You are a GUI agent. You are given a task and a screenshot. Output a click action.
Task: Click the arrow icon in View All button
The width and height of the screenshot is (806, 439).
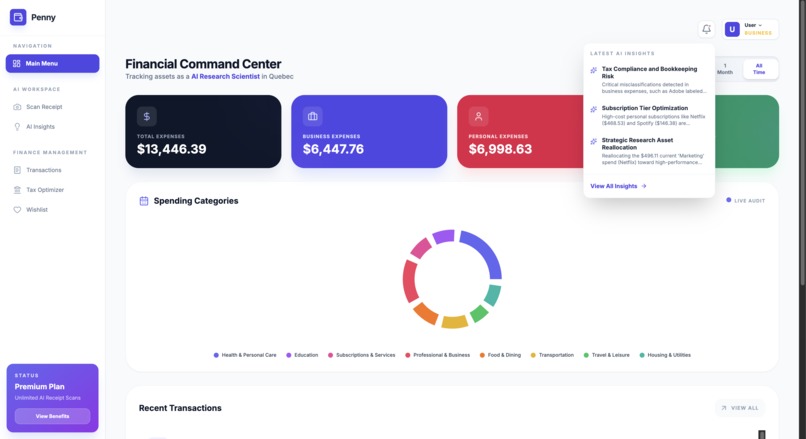pos(724,408)
